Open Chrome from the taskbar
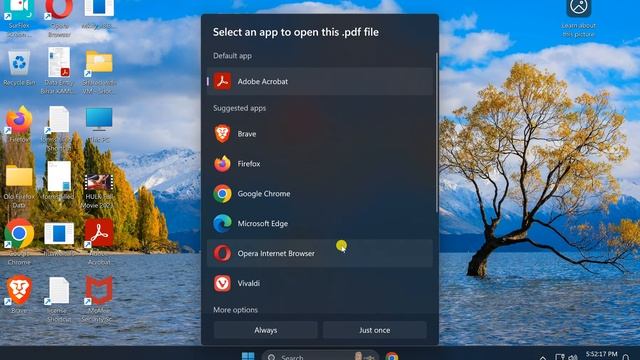The image size is (640, 360). click(392, 357)
